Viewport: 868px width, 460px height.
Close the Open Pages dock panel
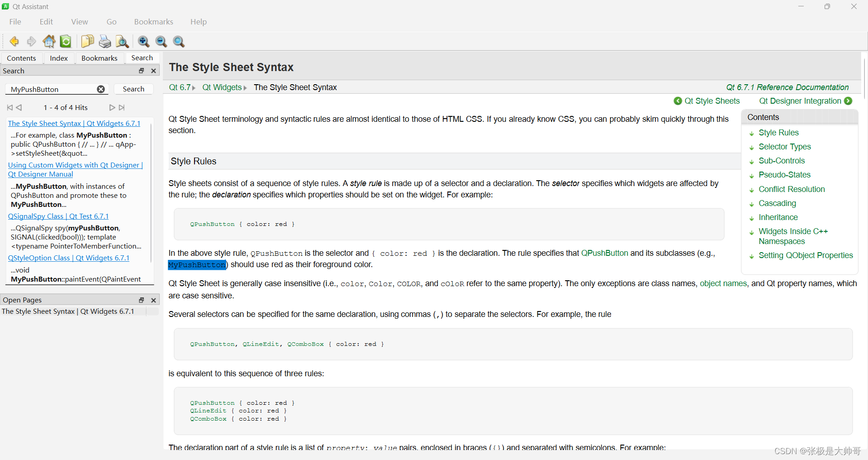pyautogui.click(x=154, y=300)
